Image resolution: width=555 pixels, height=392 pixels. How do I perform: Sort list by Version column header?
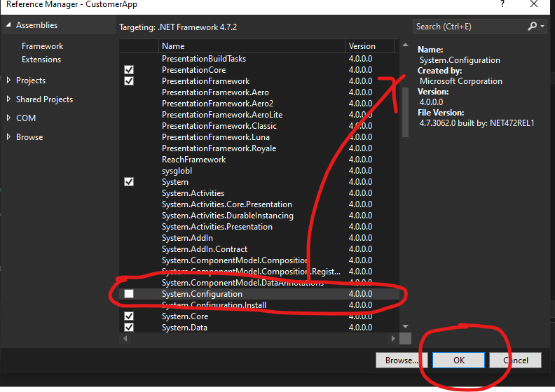pyautogui.click(x=369, y=46)
